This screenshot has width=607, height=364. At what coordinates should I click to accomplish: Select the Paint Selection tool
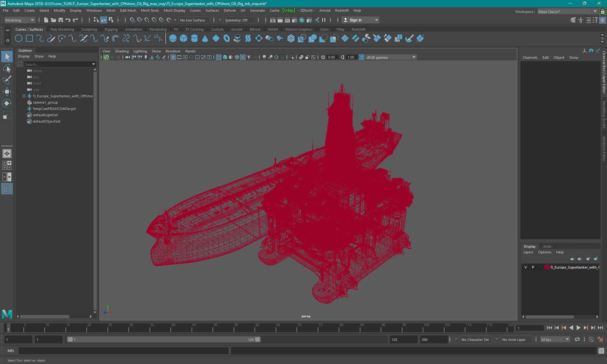pos(7,80)
